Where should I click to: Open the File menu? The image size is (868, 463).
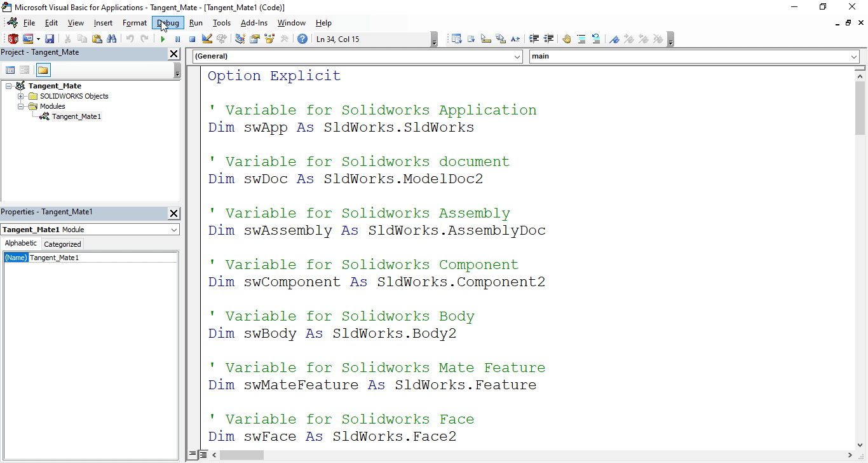coord(29,23)
